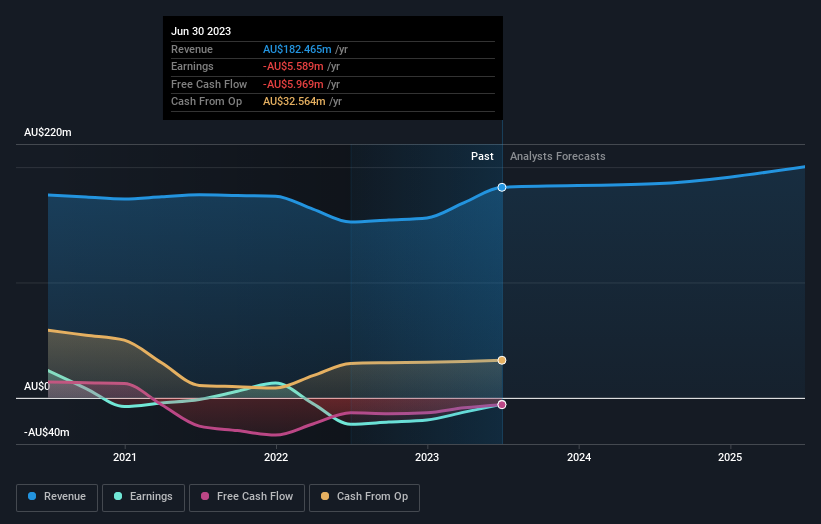This screenshot has width=821, height=524.
Task: Click the AU$32.564m cash from op value
Action: pyautogui.click(x=294, y=102)
